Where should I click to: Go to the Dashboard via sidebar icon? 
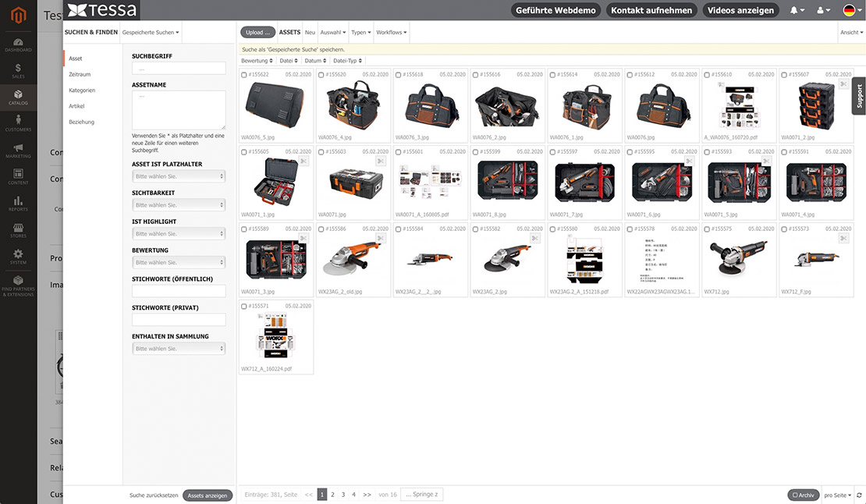coord(18,44)
